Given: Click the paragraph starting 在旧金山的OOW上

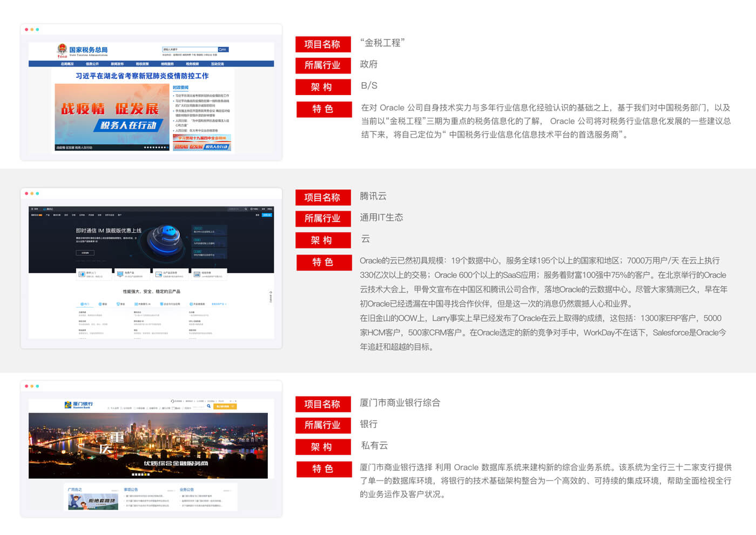Looking at the screenshot, I should pos(543,332).
